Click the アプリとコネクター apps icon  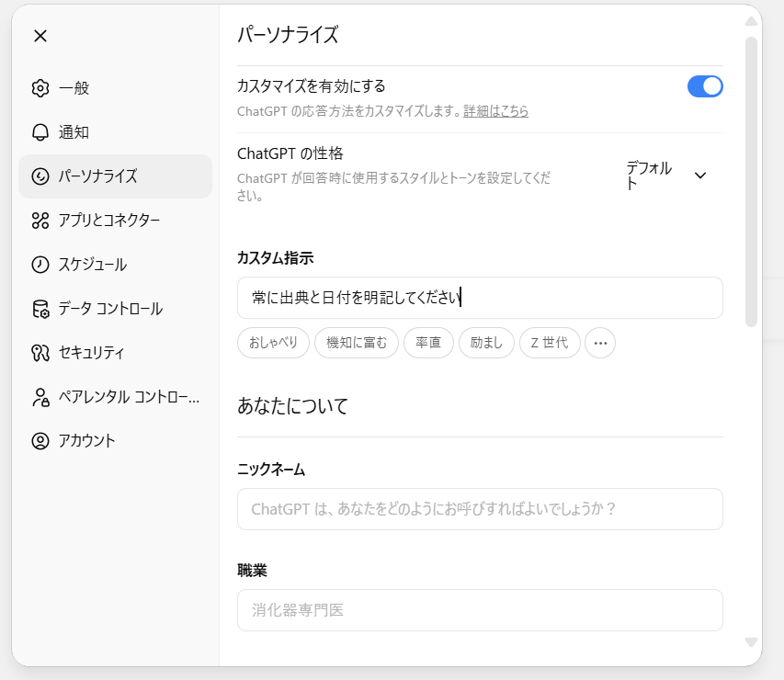click(40, 221)
